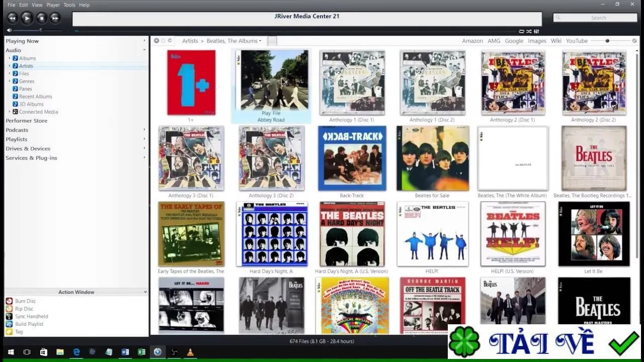Screen dimensions: 644x362
Task: Go back using the navigation back arrow
Action: 156,41
